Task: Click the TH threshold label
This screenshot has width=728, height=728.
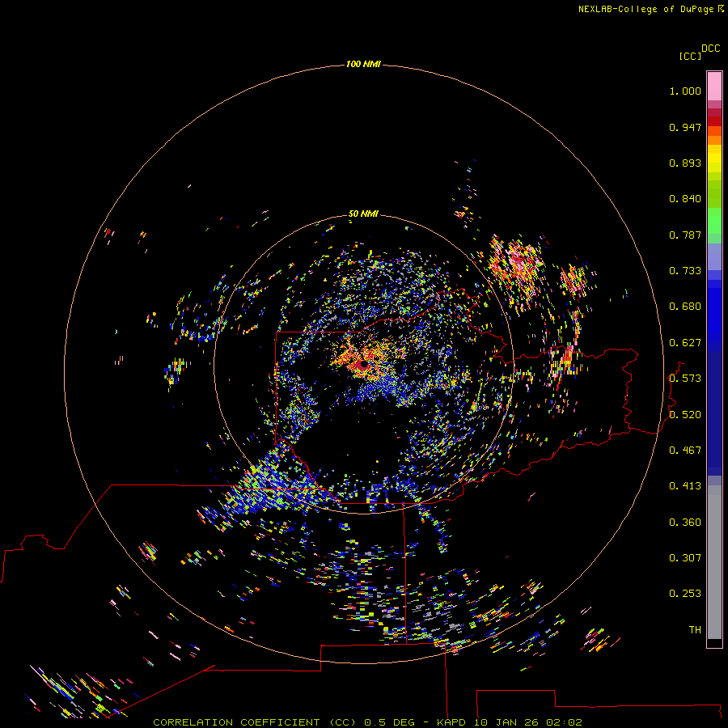Action: click(x=695, y=630)
